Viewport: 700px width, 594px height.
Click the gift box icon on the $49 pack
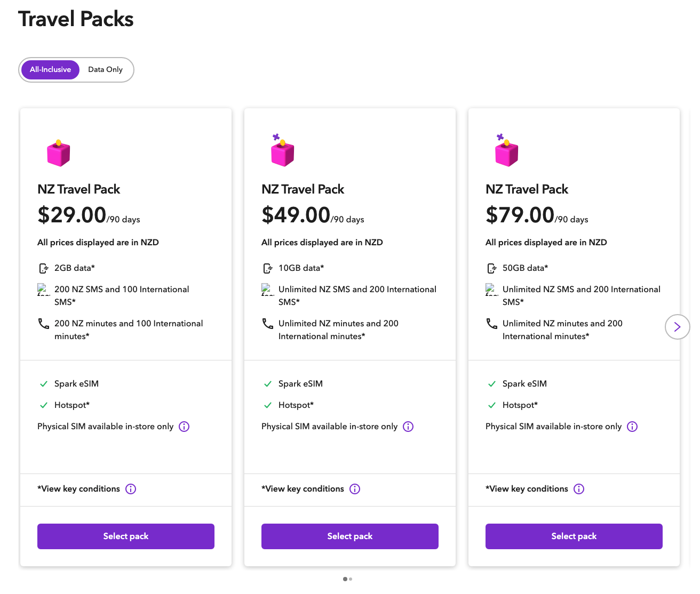[x=282, y=153]
